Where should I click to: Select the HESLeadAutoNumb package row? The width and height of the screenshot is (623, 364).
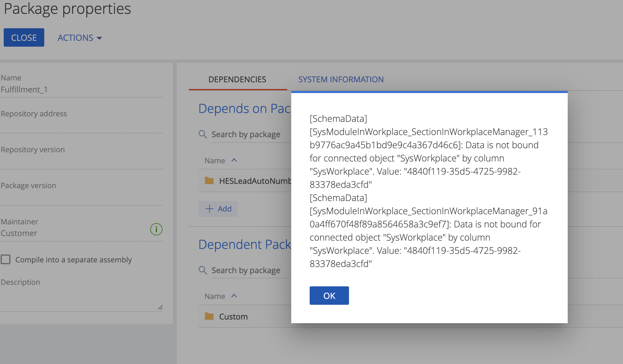click(245, 181)
